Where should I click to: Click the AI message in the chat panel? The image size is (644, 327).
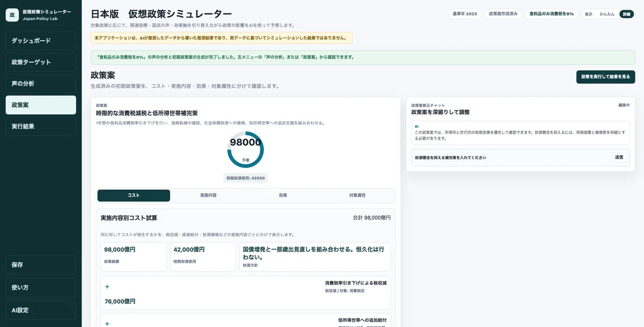(521, 133)
